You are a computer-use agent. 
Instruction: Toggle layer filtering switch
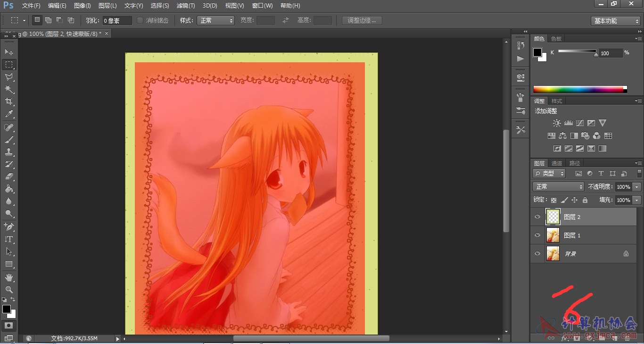pos(639,173)
